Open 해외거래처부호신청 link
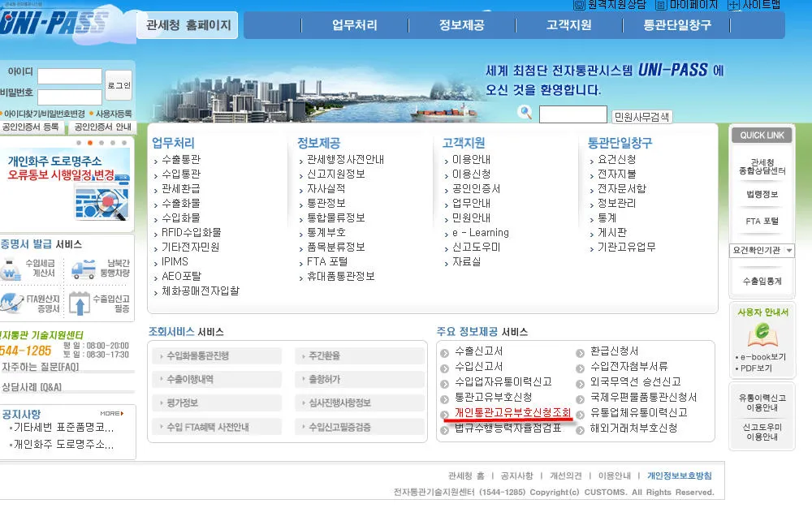The height and width of the screenshot is (521, 812). click(x=634, y=428)
